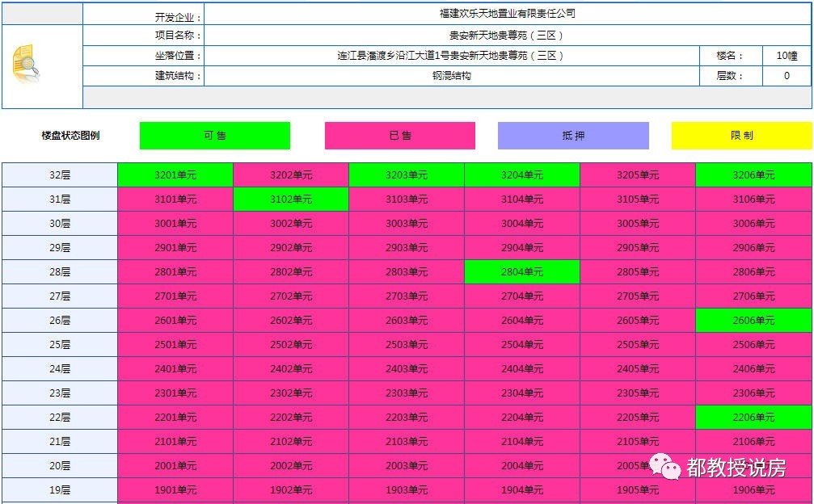Click unit 2206单元 marked for sale

[x=753, y=417]
